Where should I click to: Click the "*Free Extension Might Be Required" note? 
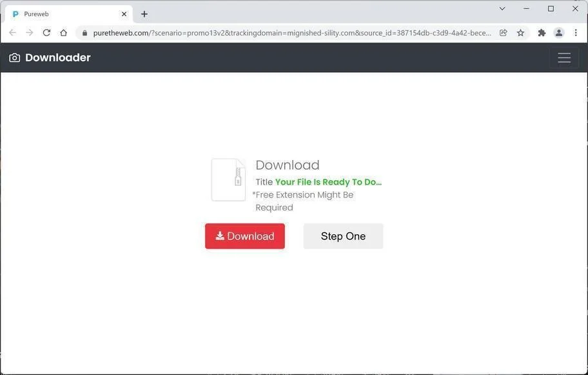(304, 201)
